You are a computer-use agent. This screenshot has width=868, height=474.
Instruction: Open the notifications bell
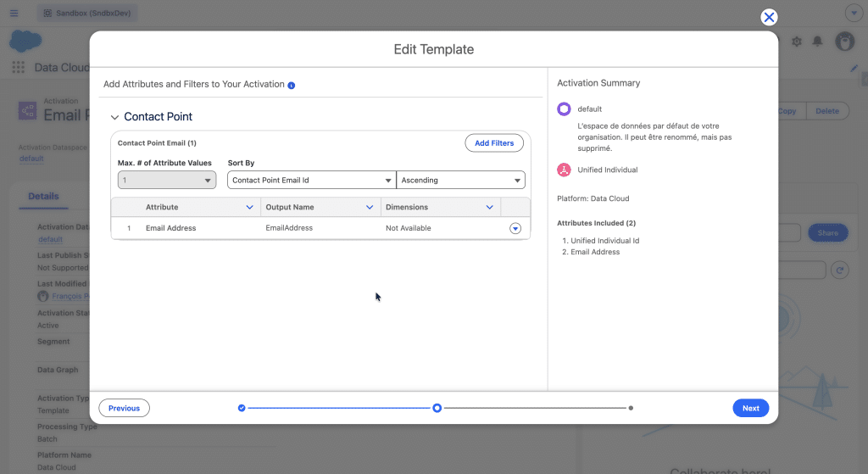tap(818, 41)
